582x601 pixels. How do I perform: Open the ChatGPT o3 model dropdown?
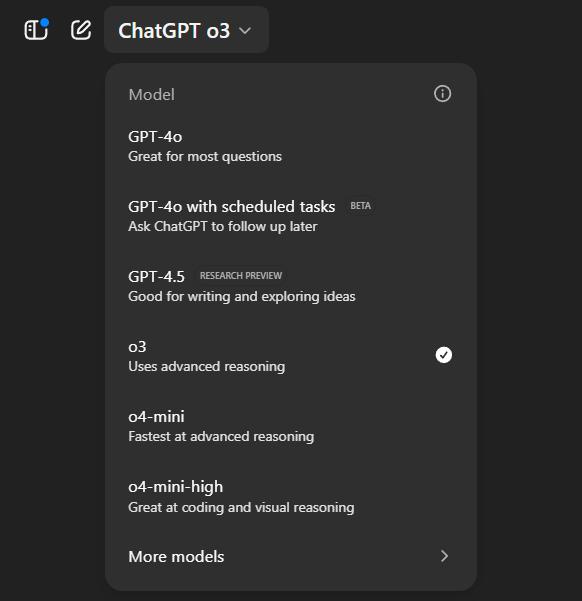186,30
